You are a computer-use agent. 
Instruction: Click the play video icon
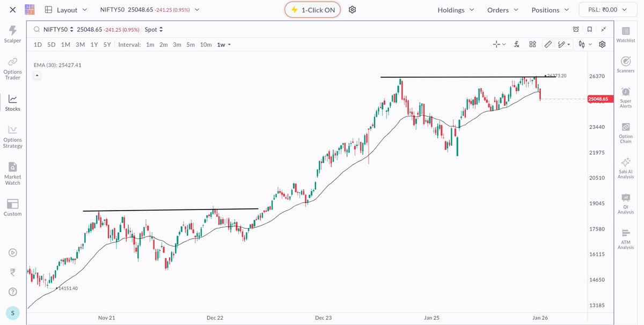[x=13, y=252]
